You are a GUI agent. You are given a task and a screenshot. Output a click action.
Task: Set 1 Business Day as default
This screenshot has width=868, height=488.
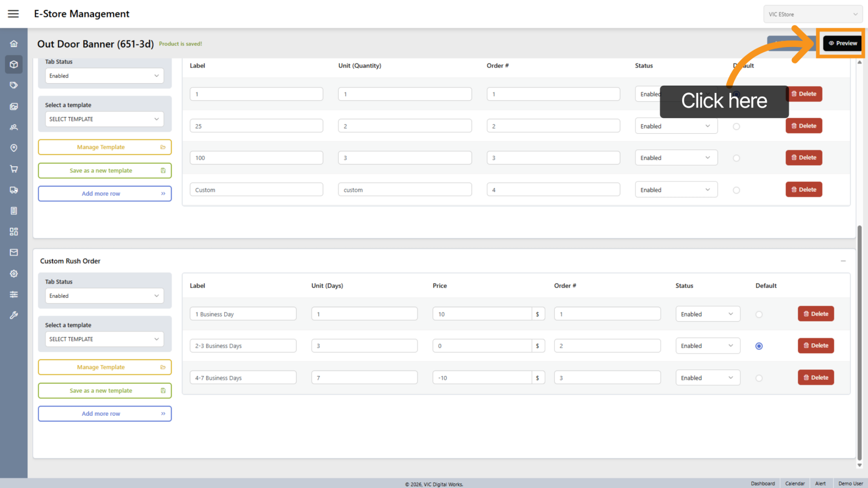click(758, 314)
